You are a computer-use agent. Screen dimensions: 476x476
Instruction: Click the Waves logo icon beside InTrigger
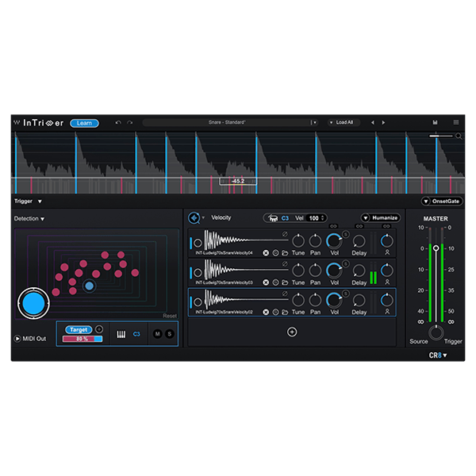tap(17, 123)
